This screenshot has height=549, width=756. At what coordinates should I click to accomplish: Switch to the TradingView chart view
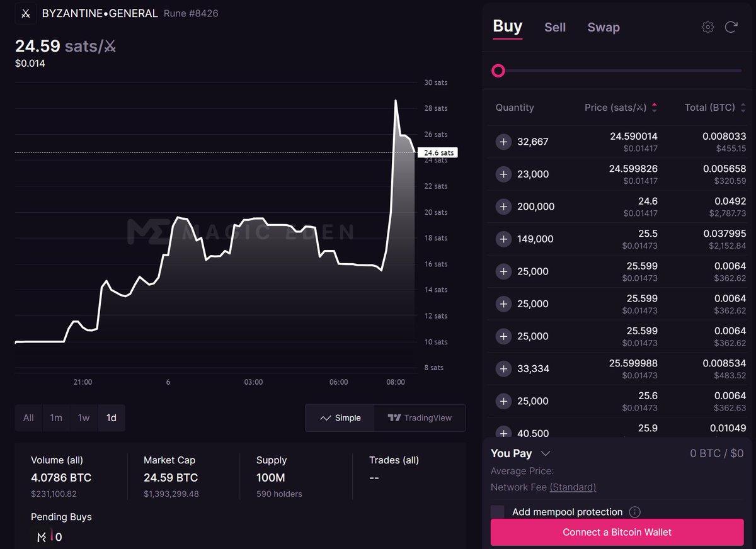[x=420, y=418]
